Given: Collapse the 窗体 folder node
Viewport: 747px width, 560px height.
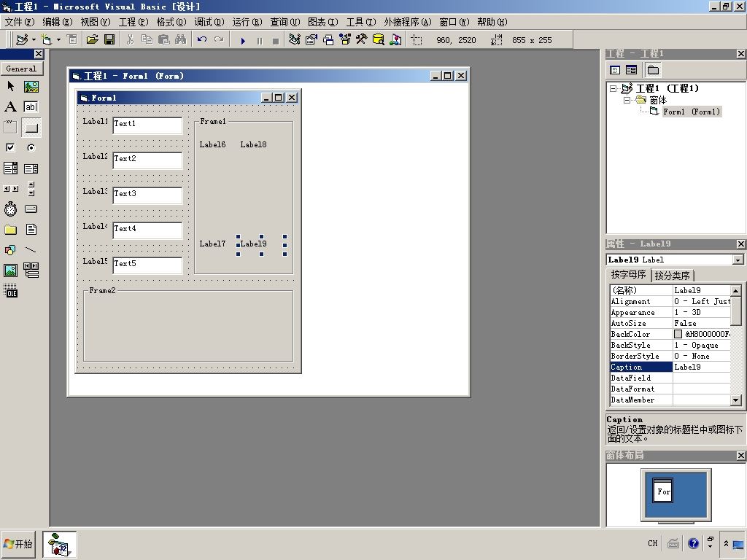Looking at the screenshot, I should pos(627,100).
